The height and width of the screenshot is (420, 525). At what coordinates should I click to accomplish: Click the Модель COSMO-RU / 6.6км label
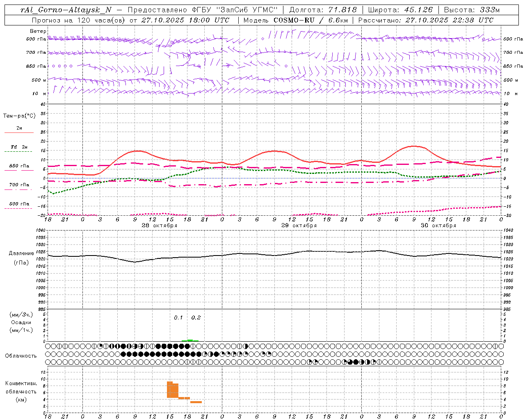(x=295, y=20)
